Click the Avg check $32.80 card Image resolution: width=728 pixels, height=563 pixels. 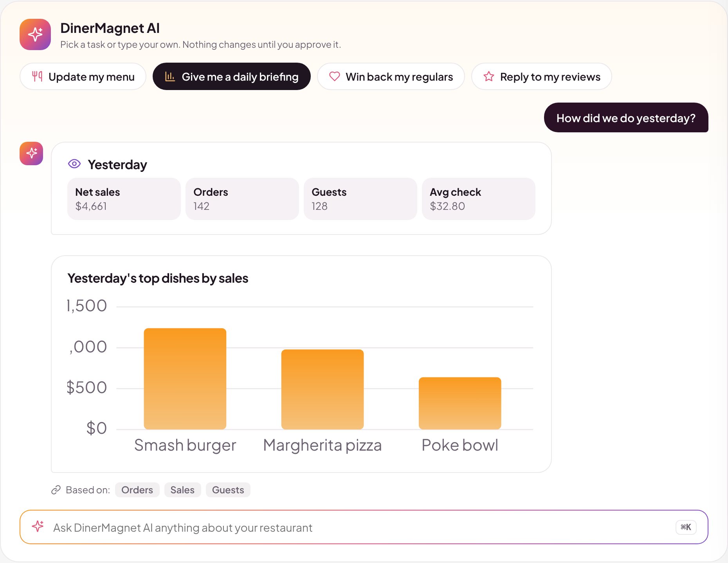tap(479, 199)
